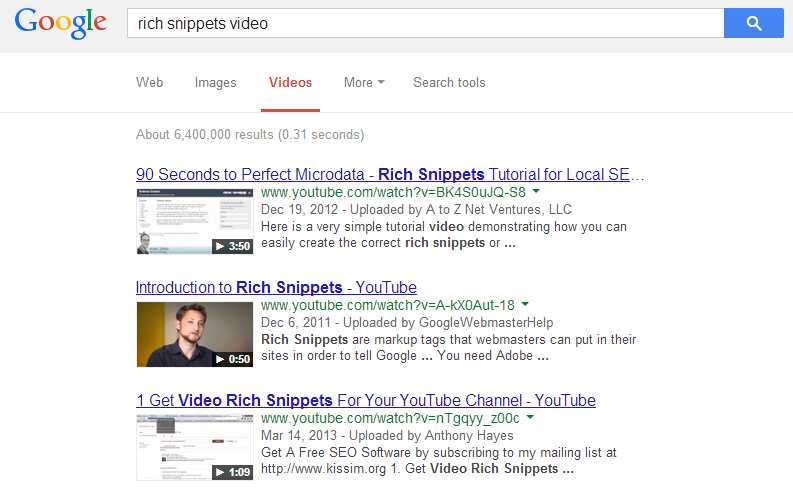Click the 0:50 play badge on second thumbnail
793x490 pixels.
point(232,359)
